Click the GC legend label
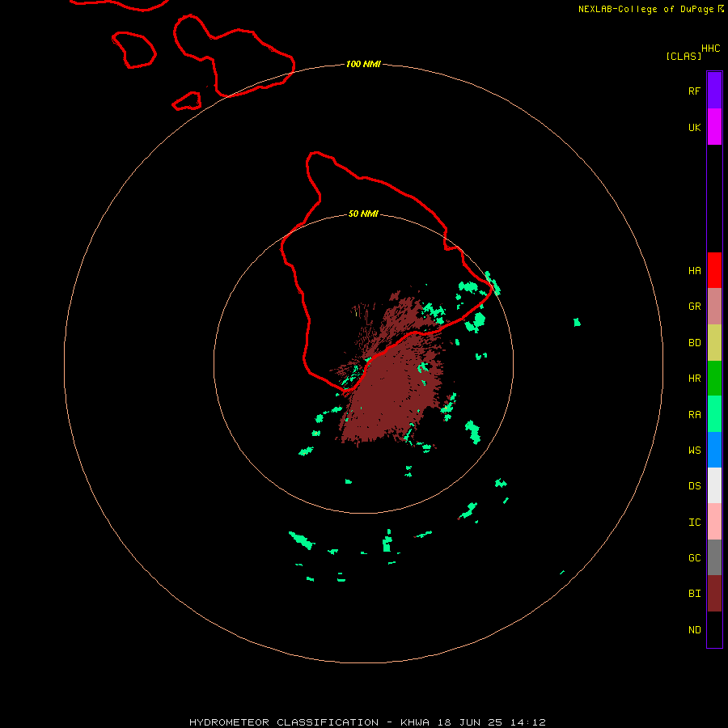728x728 pixels. pyautogui.click(x=694, y=557)
